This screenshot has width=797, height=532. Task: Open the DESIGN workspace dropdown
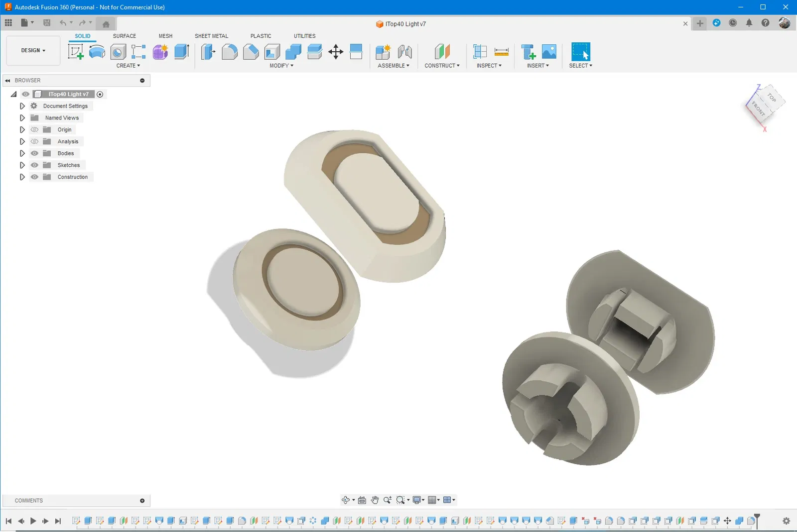[x=33, y=50]
